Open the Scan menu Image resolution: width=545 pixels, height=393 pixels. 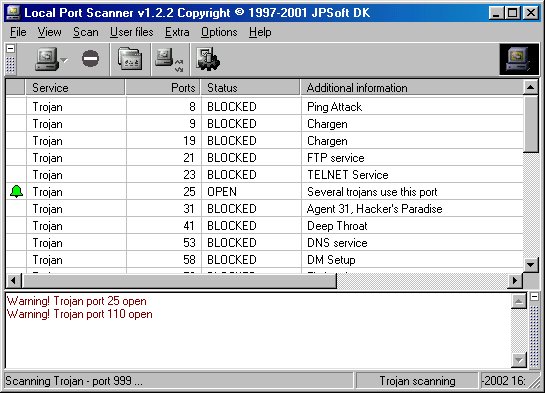(x=86, y=32)
